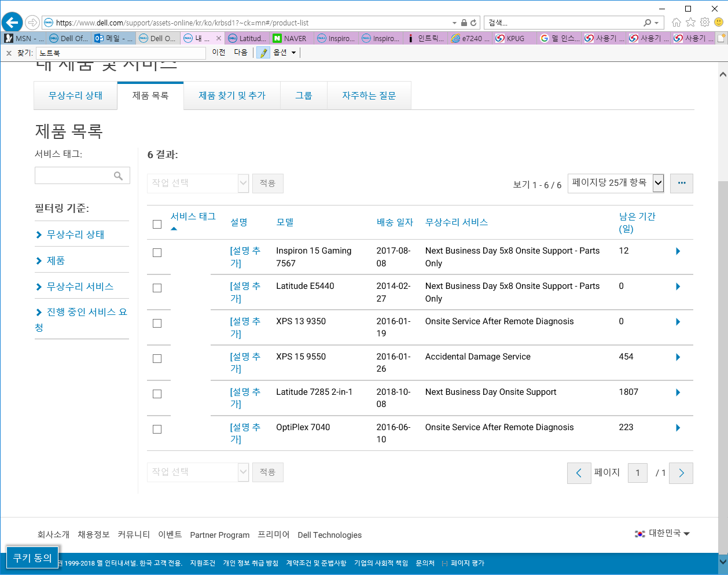Click the top 적용 button

click(267, 183)
